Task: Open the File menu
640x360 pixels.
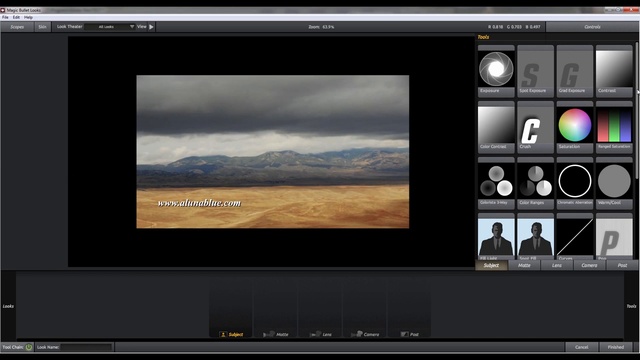Action: point(5,18)
